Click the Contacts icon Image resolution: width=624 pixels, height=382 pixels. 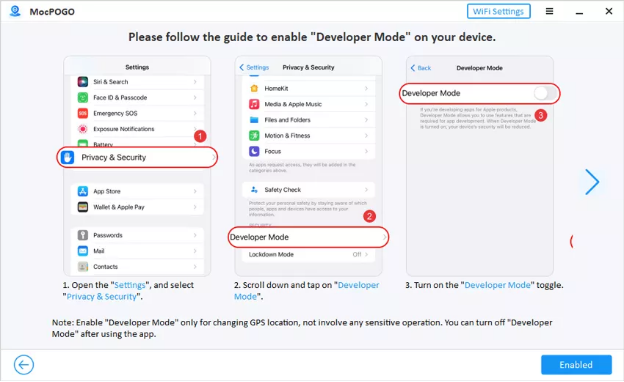(82, 267)
